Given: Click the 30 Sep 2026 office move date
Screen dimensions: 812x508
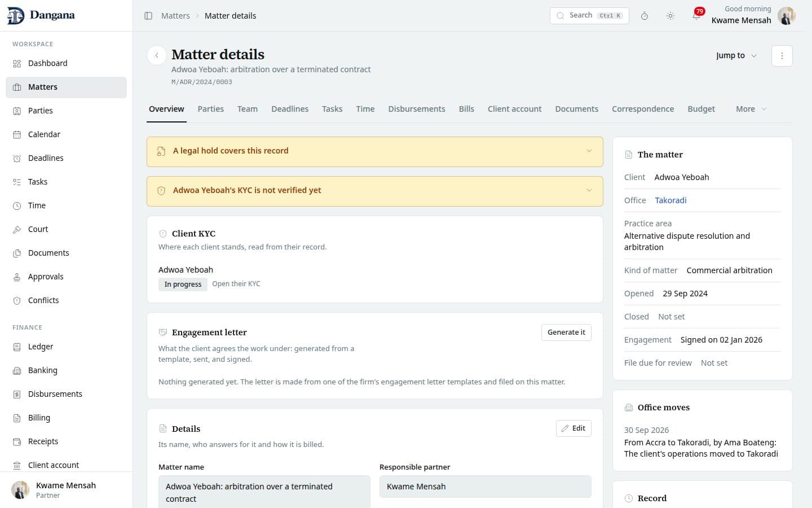Looking at the screenshot, I should [647, 430].
